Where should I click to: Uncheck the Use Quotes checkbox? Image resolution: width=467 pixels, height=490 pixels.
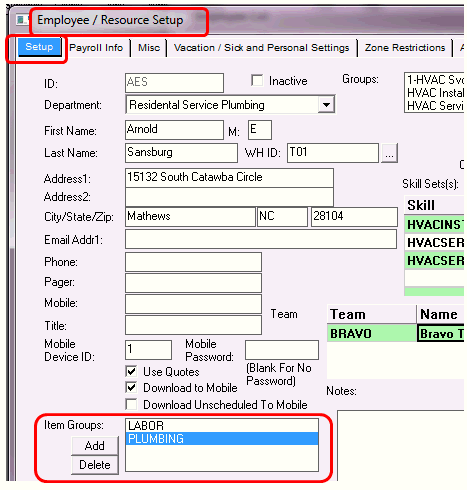coord(131,371)
